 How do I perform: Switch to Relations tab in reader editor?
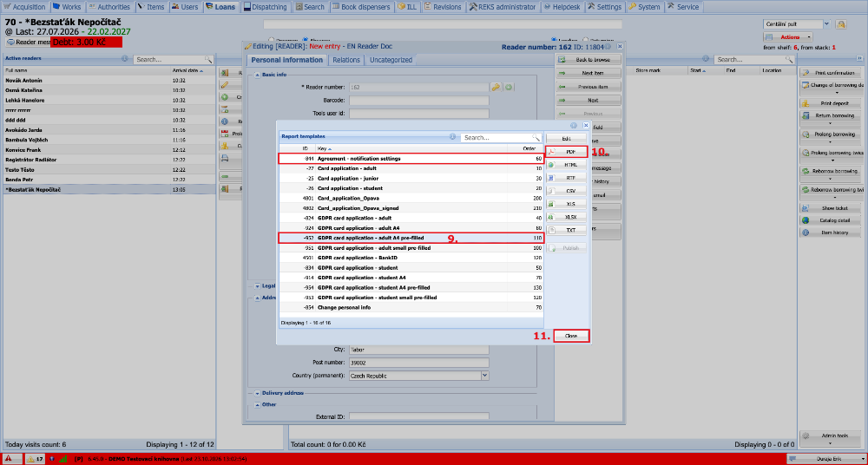click(x=346, y=61)
